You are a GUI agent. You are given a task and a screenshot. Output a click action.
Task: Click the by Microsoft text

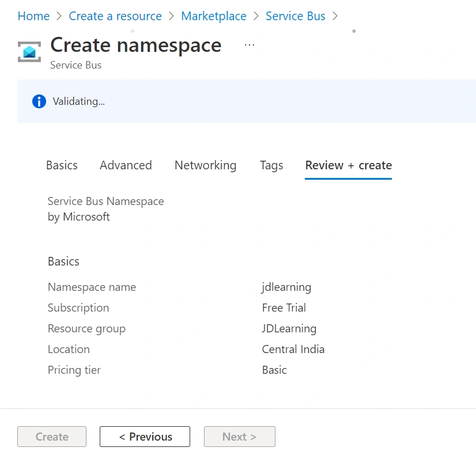click(78, 217)
